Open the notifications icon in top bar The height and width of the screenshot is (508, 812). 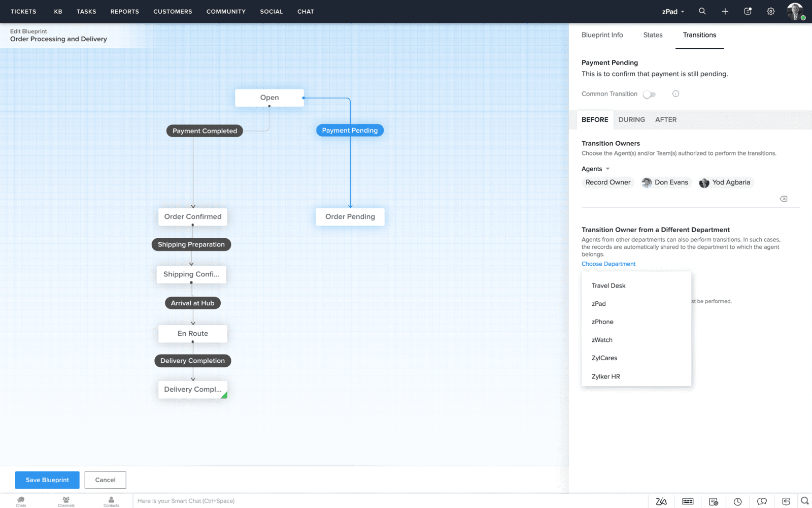point(748,11)
